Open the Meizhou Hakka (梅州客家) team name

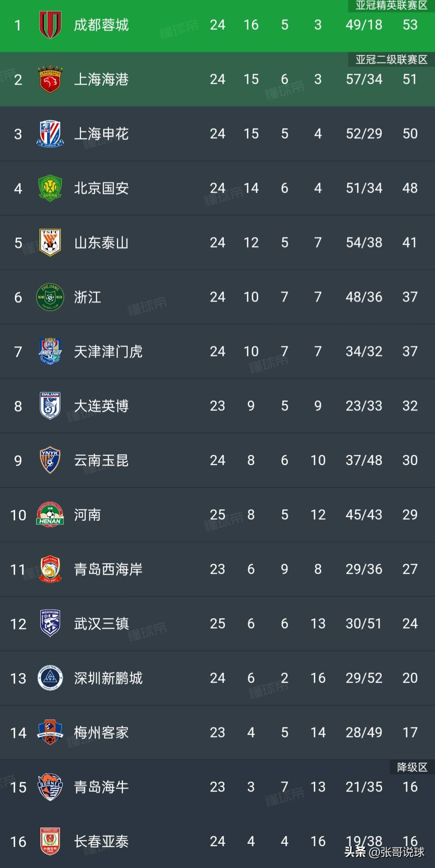tap(101, 733)
